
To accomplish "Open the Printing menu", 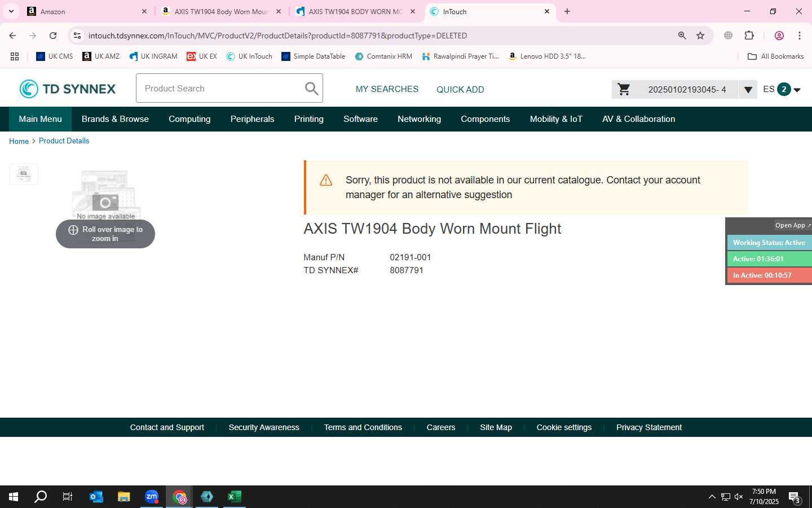I will click(308, 119).
